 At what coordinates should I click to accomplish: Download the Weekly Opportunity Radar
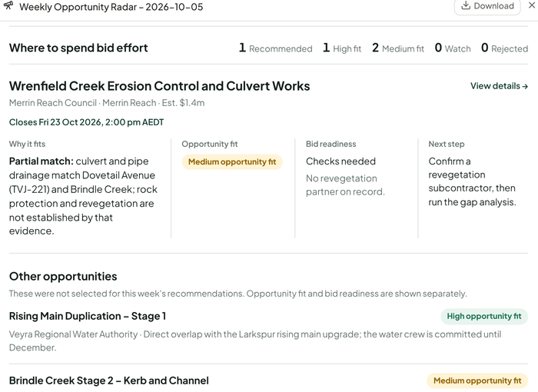click(487, 6)
